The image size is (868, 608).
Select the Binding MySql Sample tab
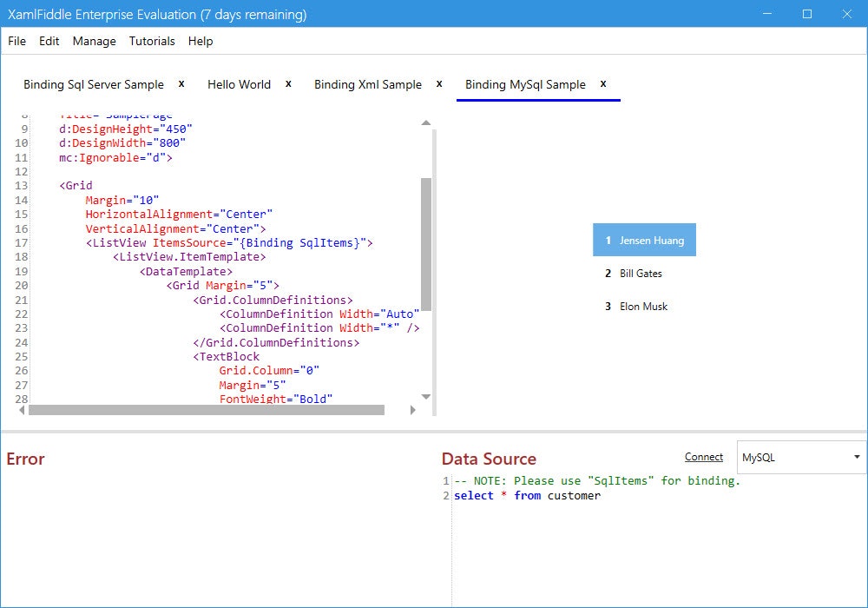[525, 84]
